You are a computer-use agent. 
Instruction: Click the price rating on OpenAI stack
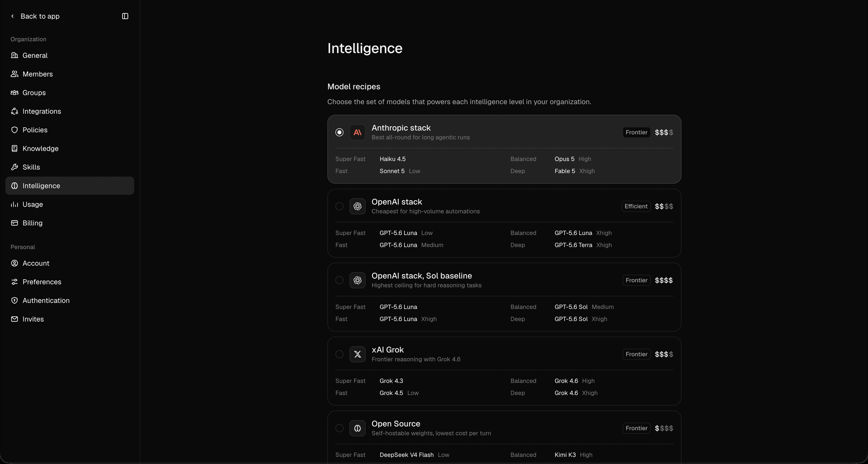(x=664, y=206)
